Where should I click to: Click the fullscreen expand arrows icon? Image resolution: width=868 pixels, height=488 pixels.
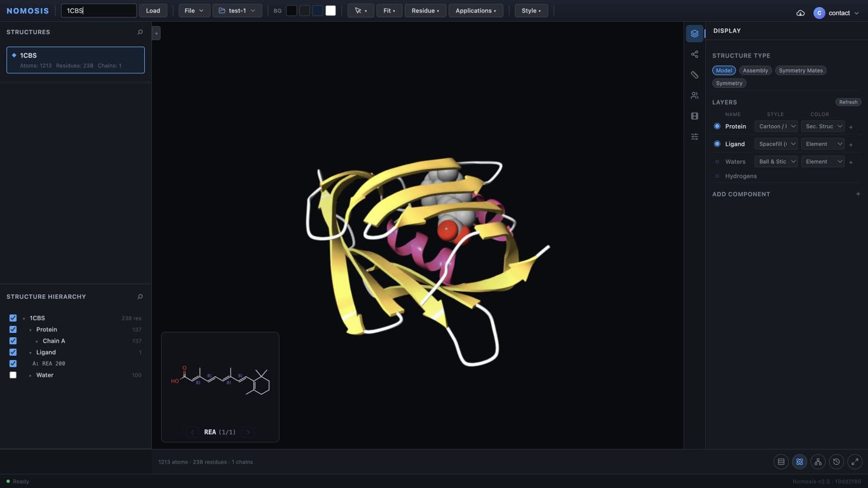[x=855, y=462]
